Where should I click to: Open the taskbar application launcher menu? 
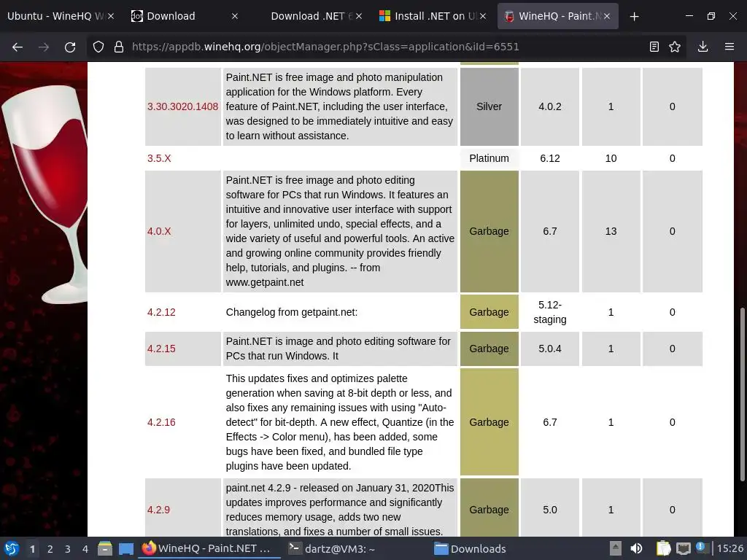point(12,548)
